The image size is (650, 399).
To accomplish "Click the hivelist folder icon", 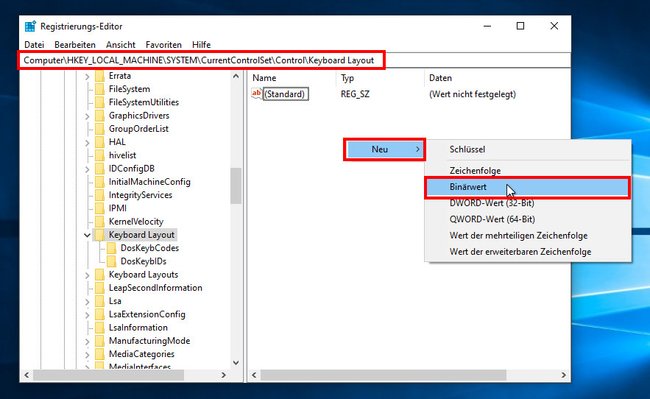I will click(x=99, y=155).
